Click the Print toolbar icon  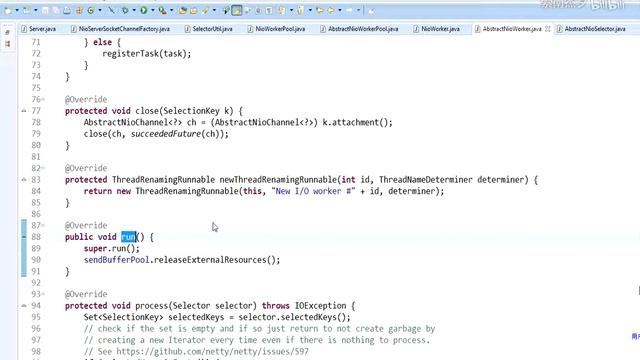tap(67, 11)
